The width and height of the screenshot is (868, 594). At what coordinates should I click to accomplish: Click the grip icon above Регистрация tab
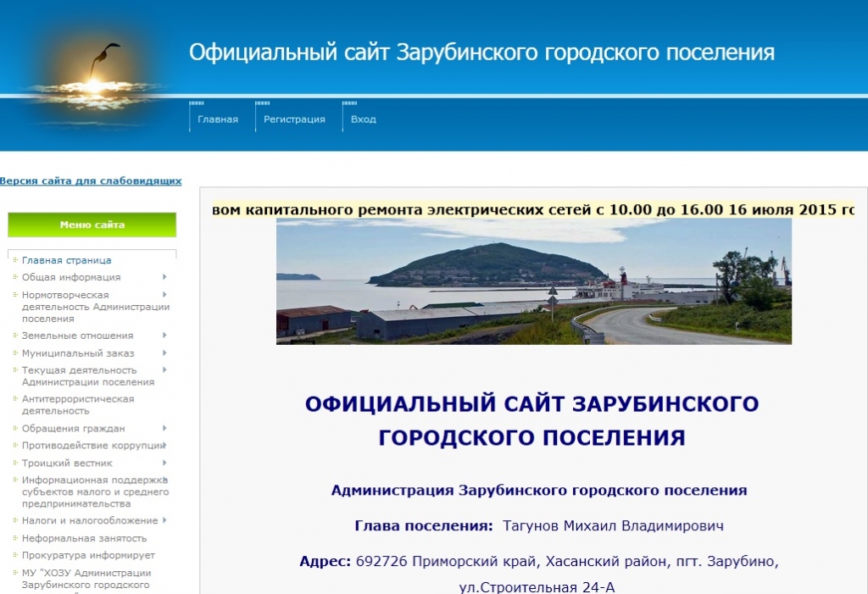coord(262,103)
